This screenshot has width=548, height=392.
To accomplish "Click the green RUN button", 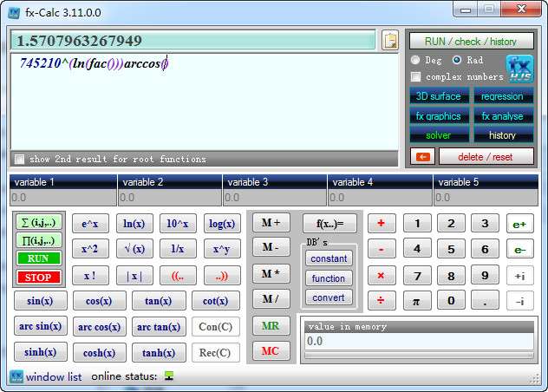I will click(x=38, y=258).
